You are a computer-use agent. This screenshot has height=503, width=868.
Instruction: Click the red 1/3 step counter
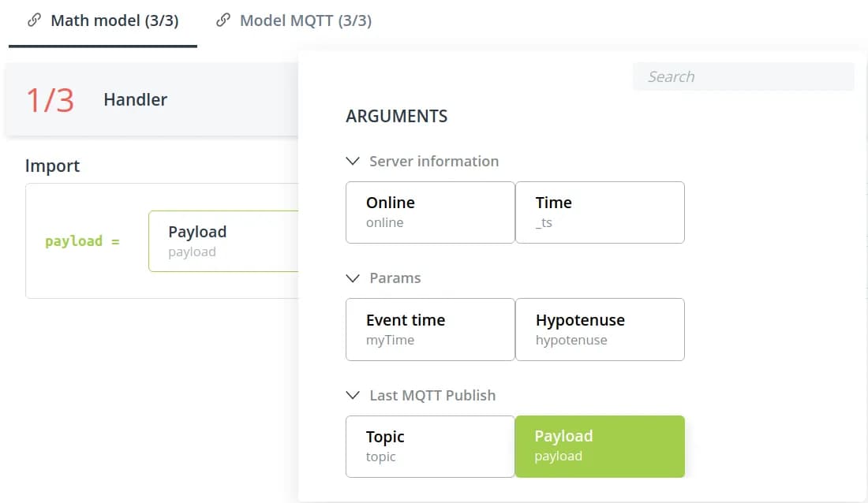pos(50,100)
